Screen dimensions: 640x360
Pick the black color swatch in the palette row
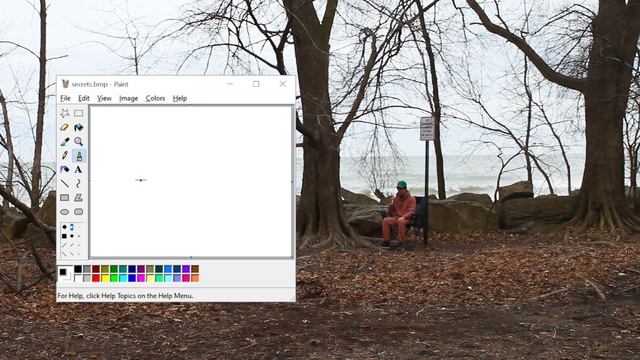(78, 269)
